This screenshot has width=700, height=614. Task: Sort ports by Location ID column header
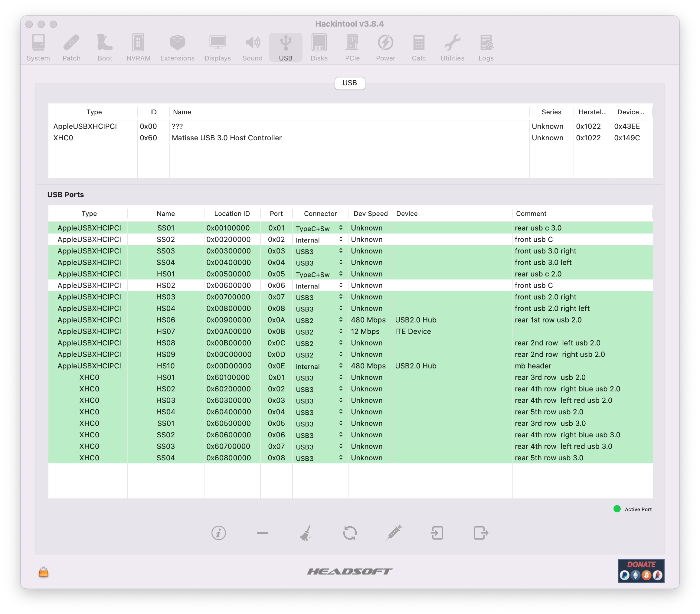232,213
